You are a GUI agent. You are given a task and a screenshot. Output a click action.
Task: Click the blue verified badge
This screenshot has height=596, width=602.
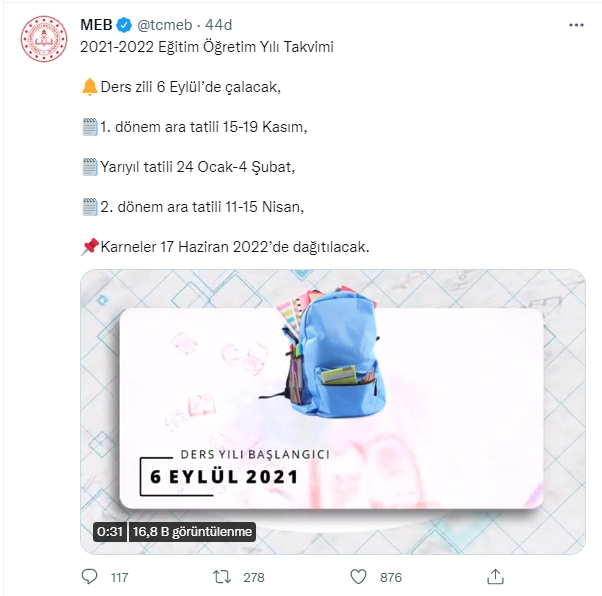[124, 25]
